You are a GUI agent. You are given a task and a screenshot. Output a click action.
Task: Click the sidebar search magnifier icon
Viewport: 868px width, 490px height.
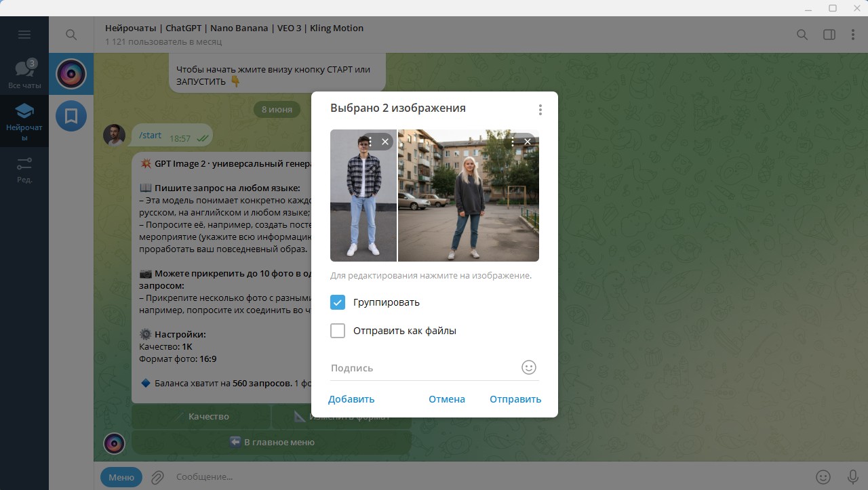[71, 35]
